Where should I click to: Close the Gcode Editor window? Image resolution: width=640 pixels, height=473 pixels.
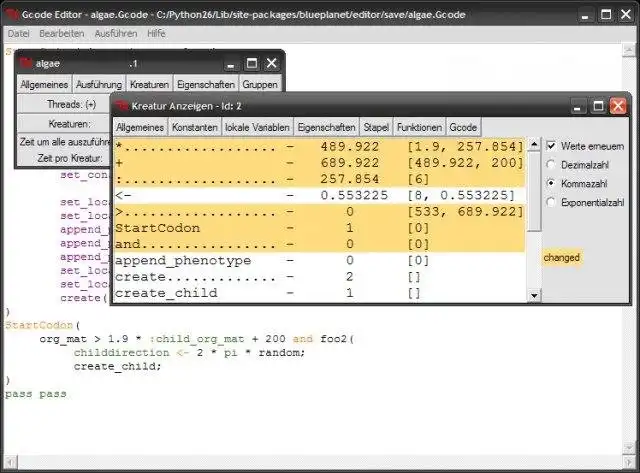pyautogui.click(x=626, y=15)
